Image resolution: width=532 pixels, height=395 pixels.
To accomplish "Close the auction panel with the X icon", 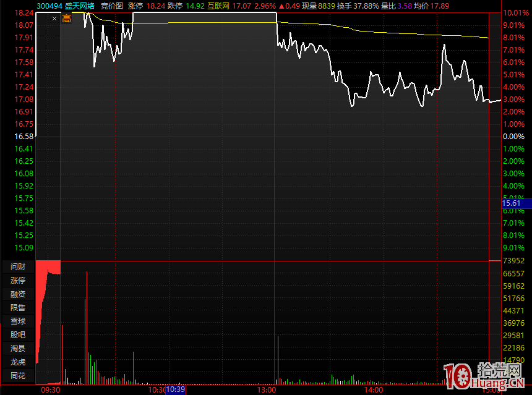I will 54,19.
